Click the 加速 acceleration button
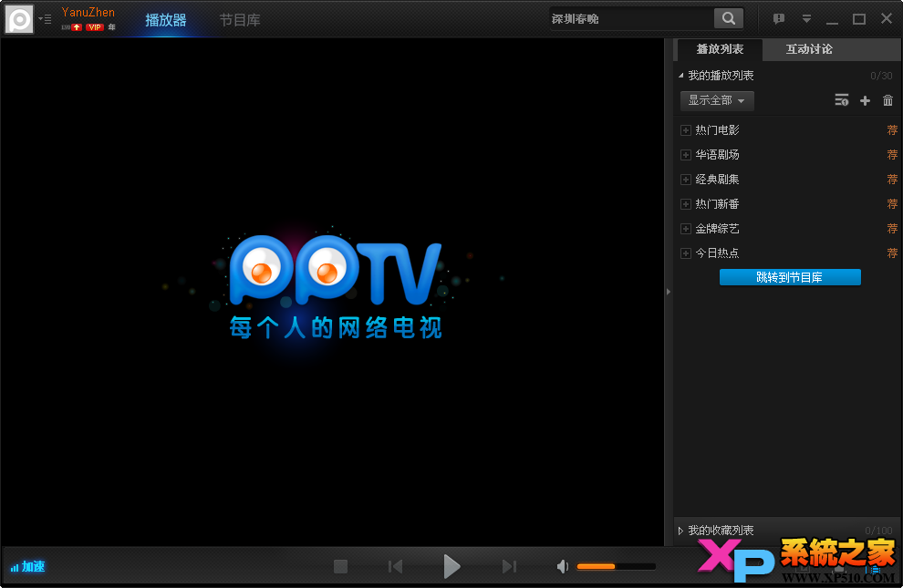This screenshot has height=588, width=903. tap(27, 567)
